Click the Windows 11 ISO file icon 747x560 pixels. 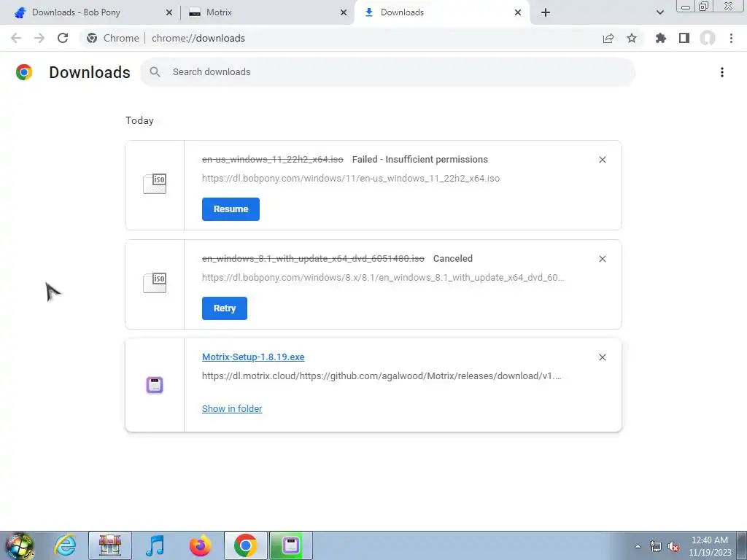pos(155,184)
